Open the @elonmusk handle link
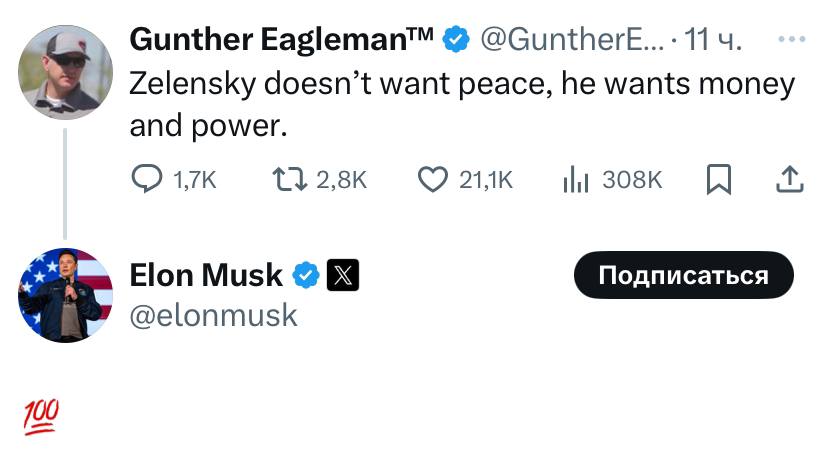828x463 pixels. coord(214,315)
